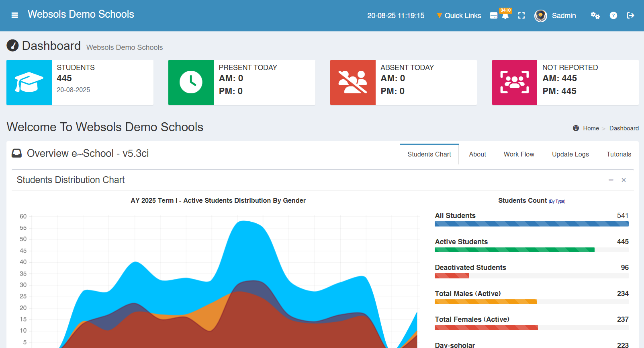Click the logout icon

click(x=630, y=16)
